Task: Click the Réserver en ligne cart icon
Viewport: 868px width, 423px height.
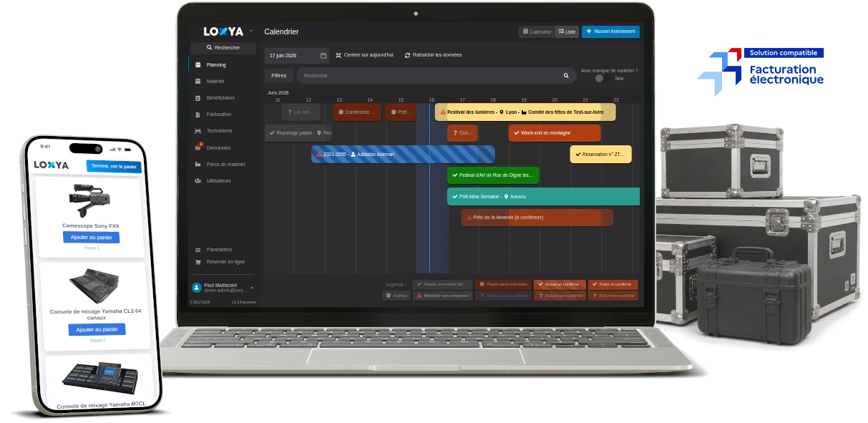Action: (x=198, y=262)
